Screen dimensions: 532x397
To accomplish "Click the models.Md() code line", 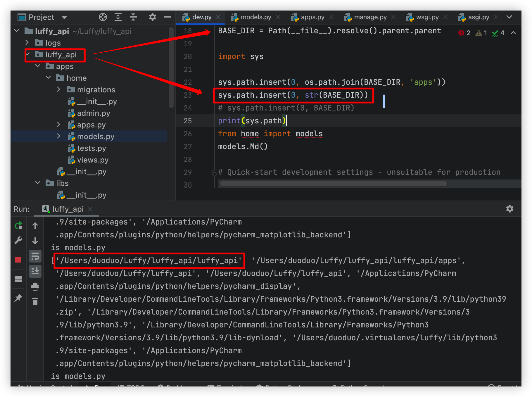I will (x=243, y=146).
